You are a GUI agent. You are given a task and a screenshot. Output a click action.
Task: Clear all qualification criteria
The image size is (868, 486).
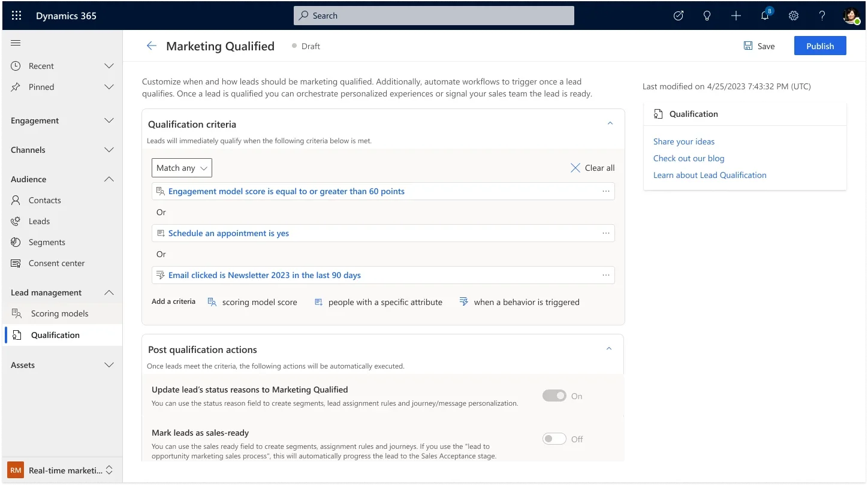point(592,168)
